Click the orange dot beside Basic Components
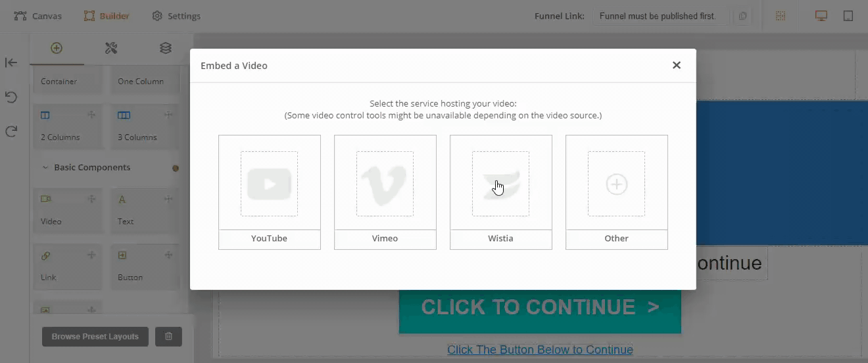The height and width of the screenshot is (363, 868). 176,168
